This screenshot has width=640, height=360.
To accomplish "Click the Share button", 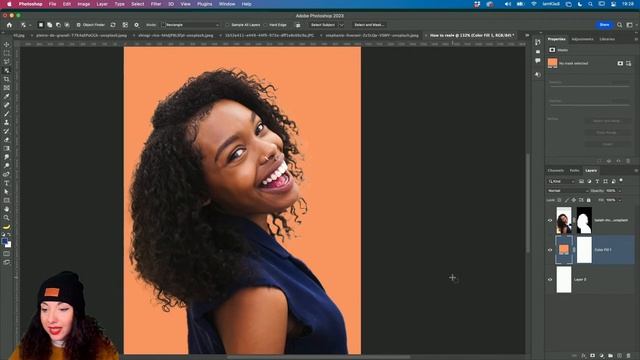I will [604, 25].
